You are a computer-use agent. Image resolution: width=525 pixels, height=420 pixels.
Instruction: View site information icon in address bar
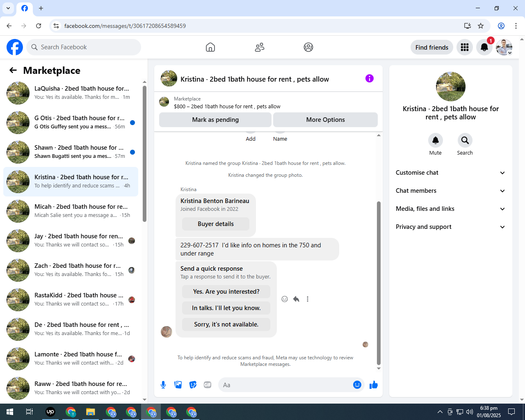click(56, 26)
